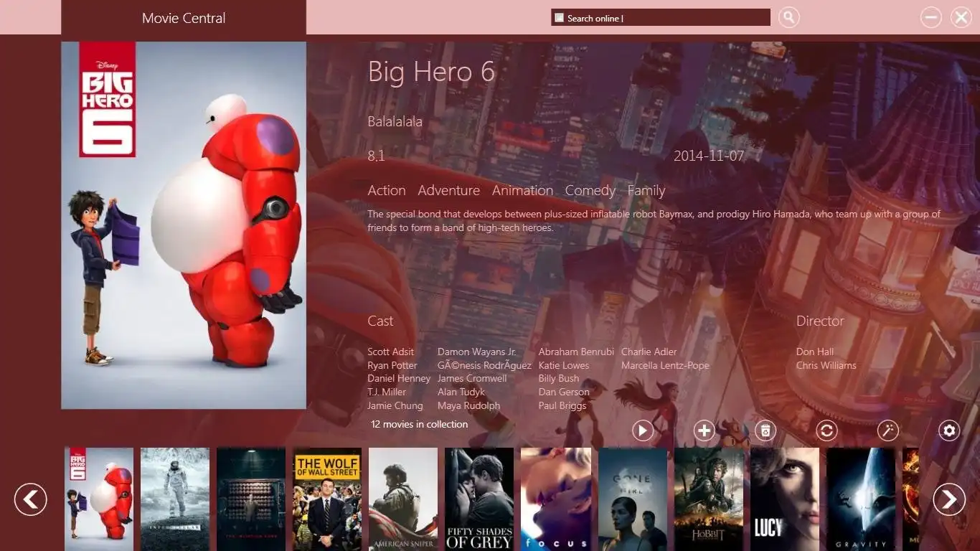Viewport: 980px width, 551px height.
Task: Click the Family genre label
Action: pyautogui.click(x=646, y=191)
